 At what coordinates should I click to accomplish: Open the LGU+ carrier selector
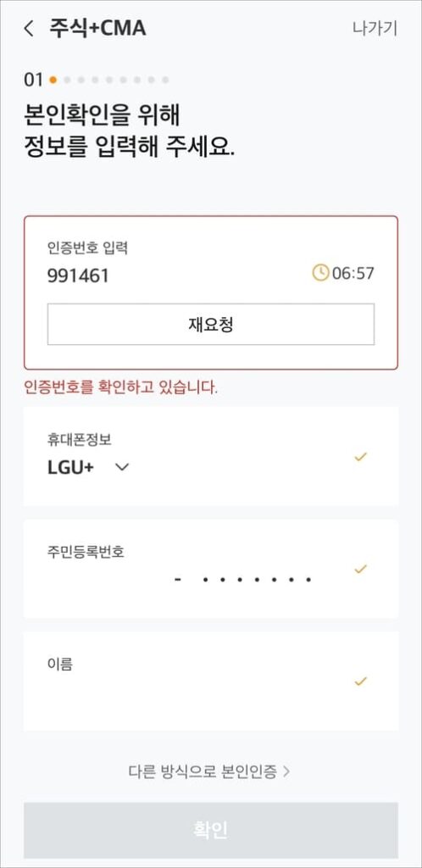pos(88,467)
